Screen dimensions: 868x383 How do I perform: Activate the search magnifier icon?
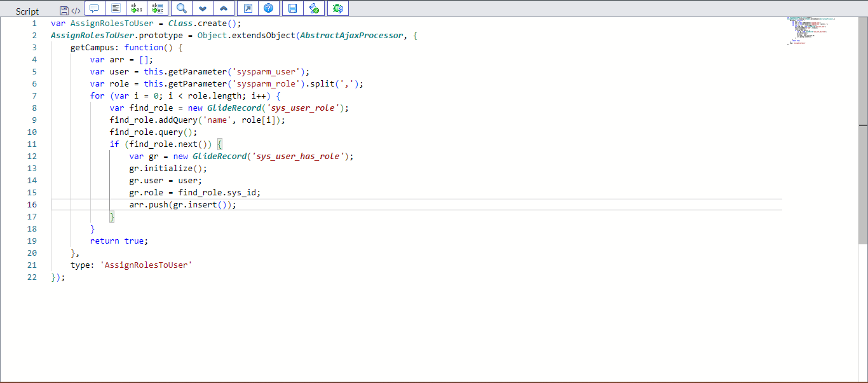click(x=180, y=8)
